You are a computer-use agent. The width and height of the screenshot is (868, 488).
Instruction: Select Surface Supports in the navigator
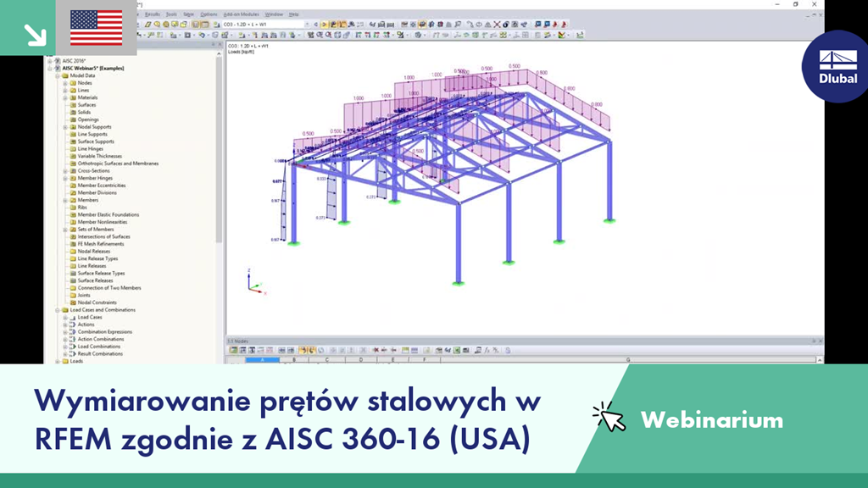click(96, 141)
